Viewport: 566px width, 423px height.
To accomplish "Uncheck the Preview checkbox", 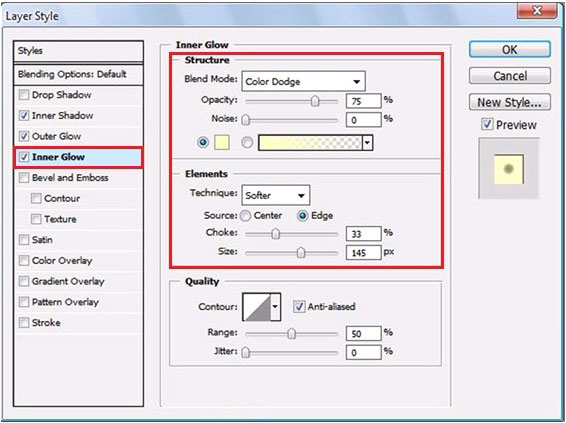I will point(487,125).
